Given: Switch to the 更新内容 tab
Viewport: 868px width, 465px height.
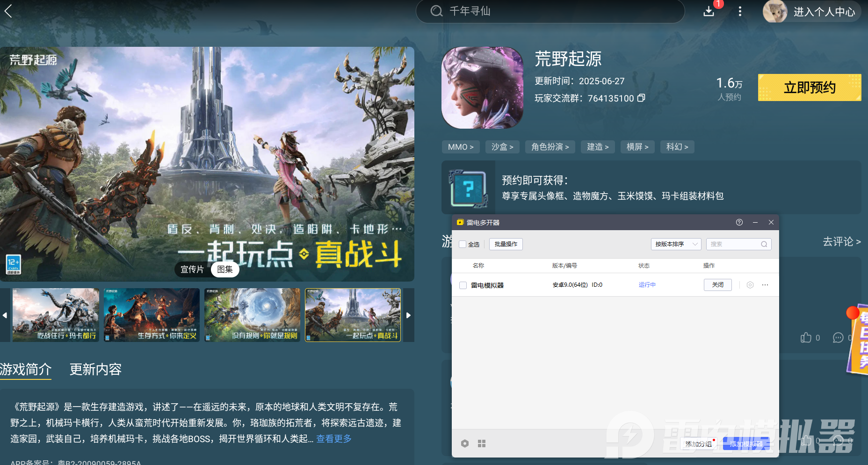Looking at the screenshot, I should [95, 370].
